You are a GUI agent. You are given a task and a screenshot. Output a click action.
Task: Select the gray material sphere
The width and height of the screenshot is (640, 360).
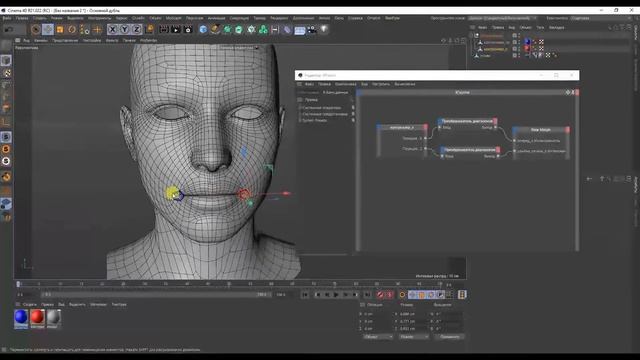point(53,317)
